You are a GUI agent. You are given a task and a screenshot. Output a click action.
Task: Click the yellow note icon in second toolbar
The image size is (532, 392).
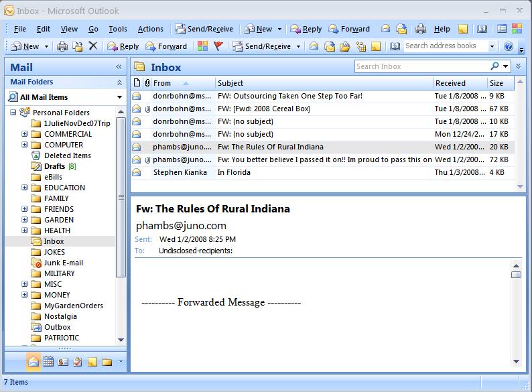pos(376,46)
